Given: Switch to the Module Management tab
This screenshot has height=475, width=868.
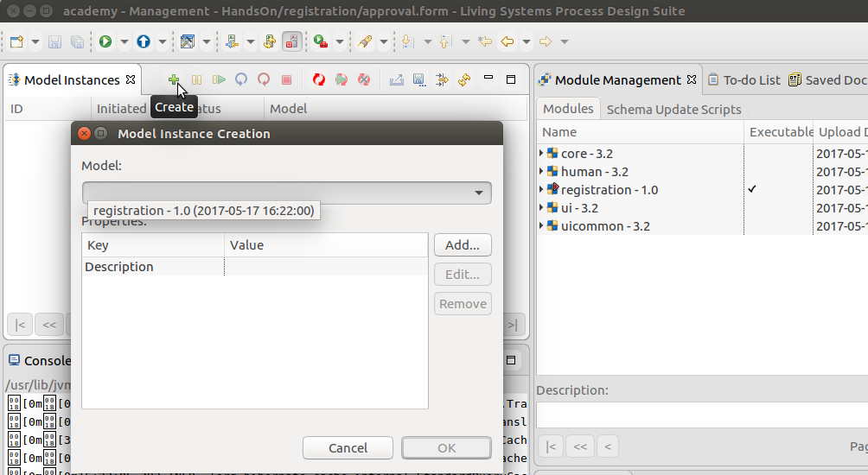Looking at the screenshot, I should click(x=618, y=80).
